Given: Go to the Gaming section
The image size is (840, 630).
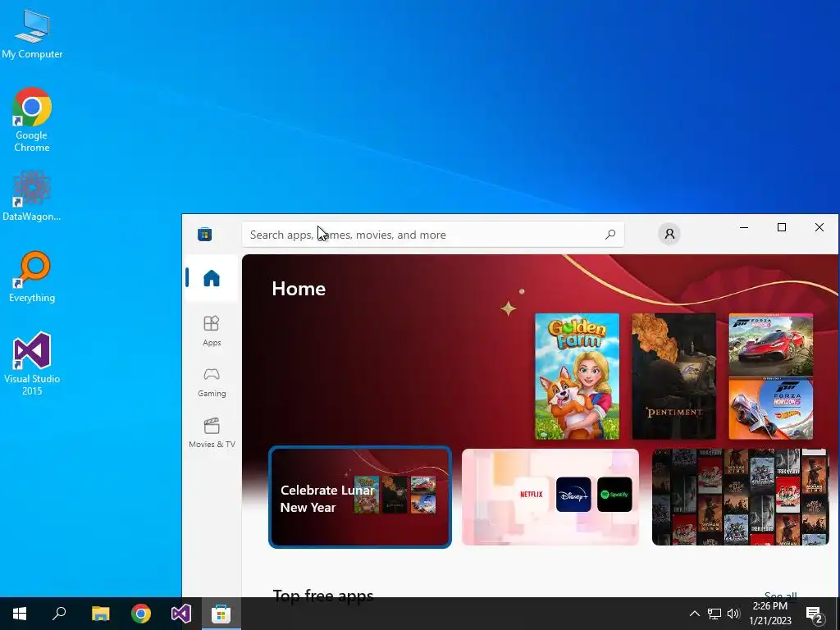Looking at the screenshot, I should click(x=212, y=382).
